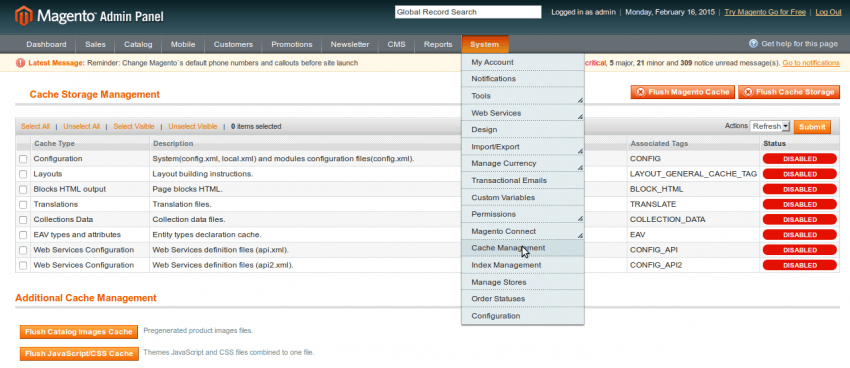
Task: Tick the Collections Data checkbox
Action: click(23, 220)
